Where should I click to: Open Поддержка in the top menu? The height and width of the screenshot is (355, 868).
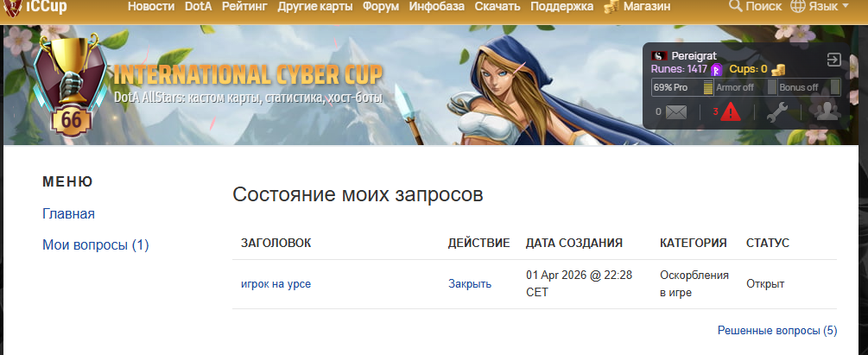[562, 7]
